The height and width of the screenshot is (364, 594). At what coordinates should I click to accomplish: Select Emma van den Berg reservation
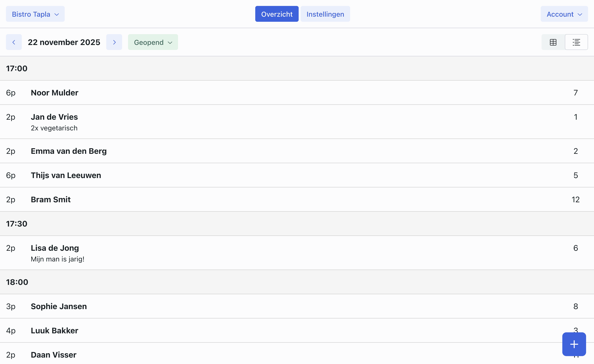click(69, 151)
